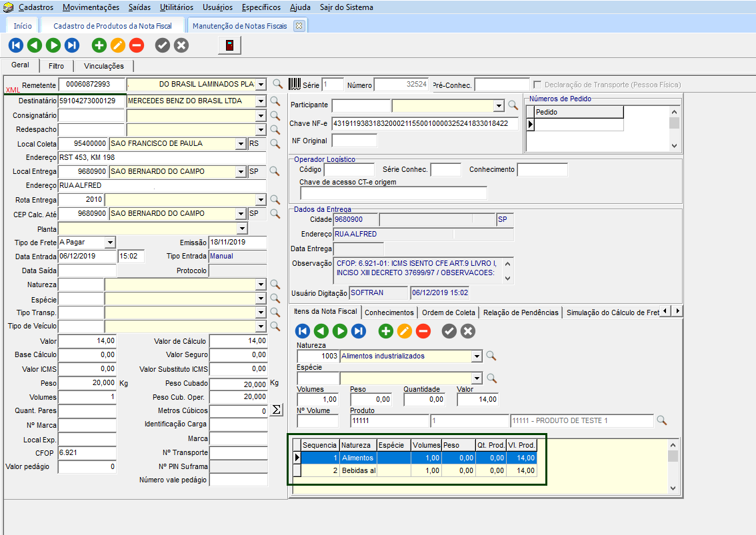Go to the last record in main toolbar
The image size is (756, 535).
pos(72,45)
